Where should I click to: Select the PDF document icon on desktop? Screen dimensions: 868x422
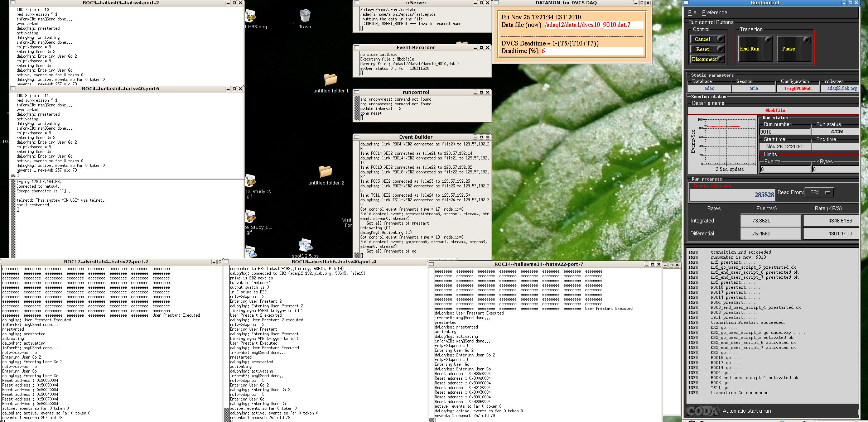[251, 252]
